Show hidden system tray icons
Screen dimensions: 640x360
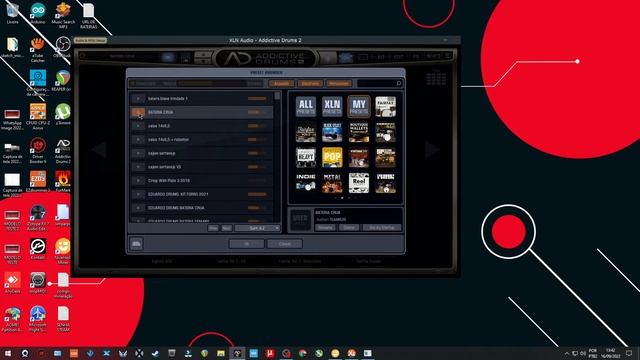567,353
